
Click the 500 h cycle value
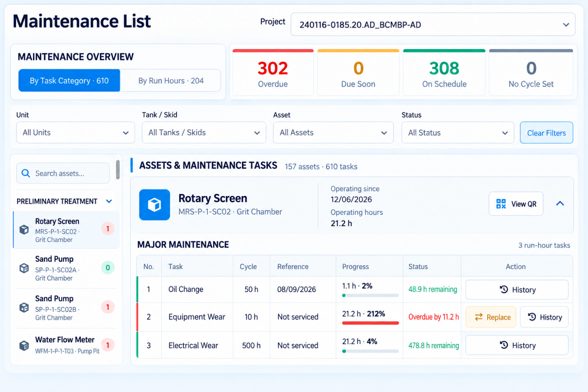(251, 345)
